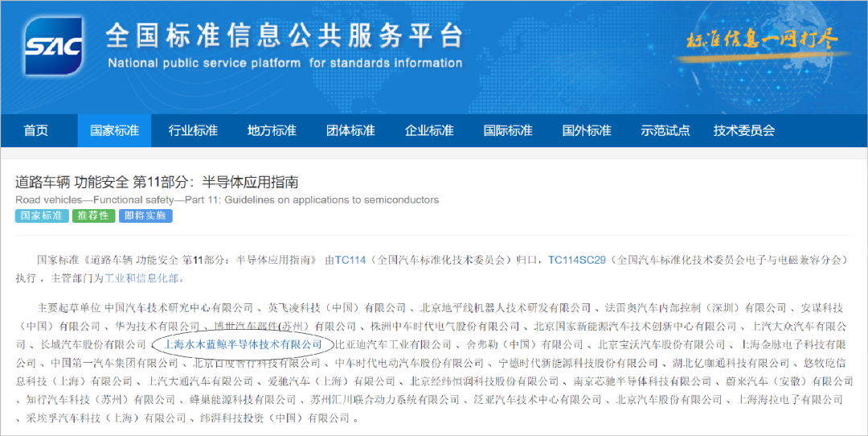Go to the 行业标准 tab
Image resolution: width=868 pixels, height=436 pixels.
coord(193,131)
